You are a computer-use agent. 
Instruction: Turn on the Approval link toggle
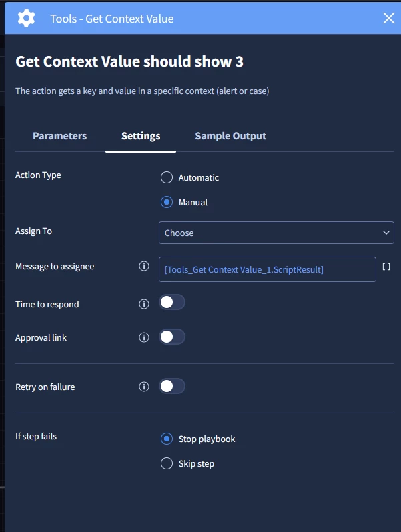(x=171, y=337)
